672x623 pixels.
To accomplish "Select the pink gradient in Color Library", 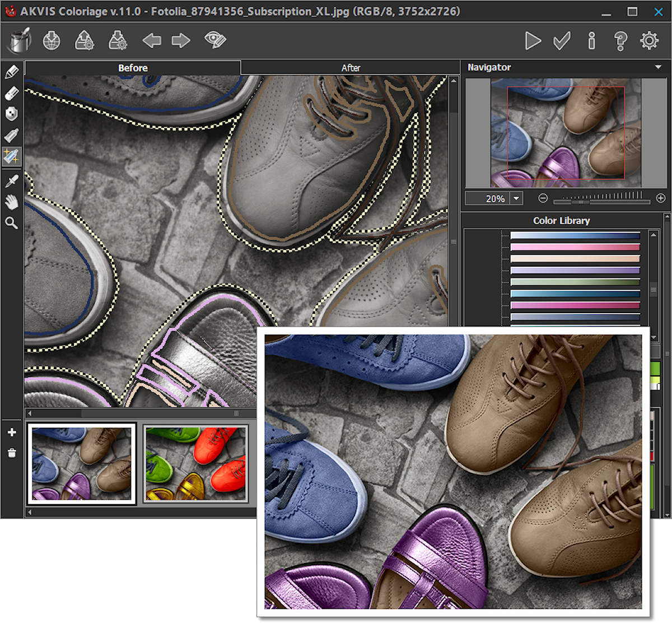I will pyautogui.click(x=575, y=247).
